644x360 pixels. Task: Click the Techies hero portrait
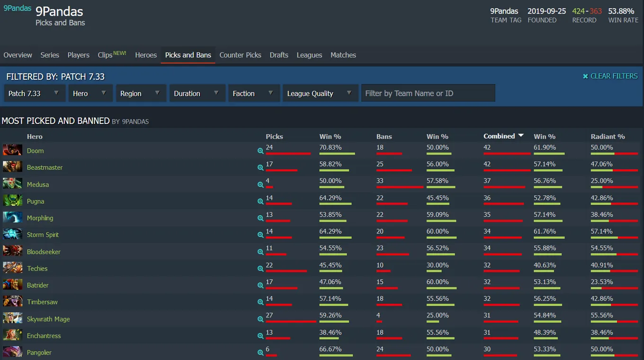(12, 268)
